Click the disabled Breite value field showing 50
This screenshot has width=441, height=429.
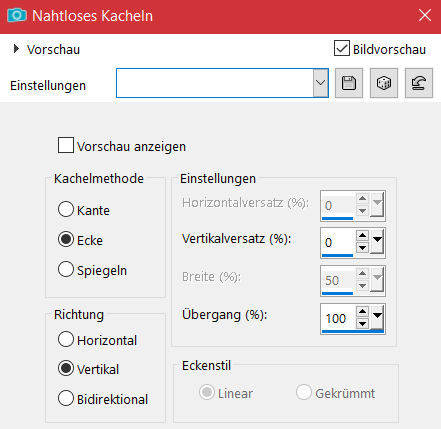338,280
